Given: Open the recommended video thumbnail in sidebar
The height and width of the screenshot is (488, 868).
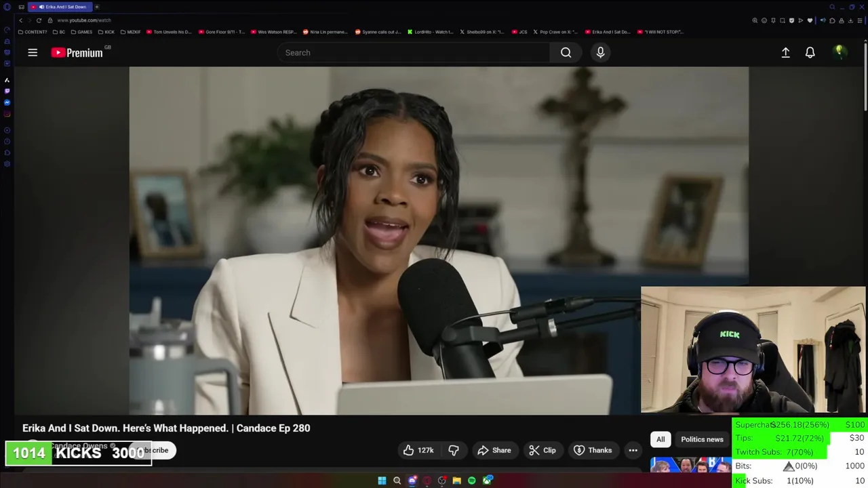Looking at the screenshot, I should pyautogui.click(x=690, y=465).
